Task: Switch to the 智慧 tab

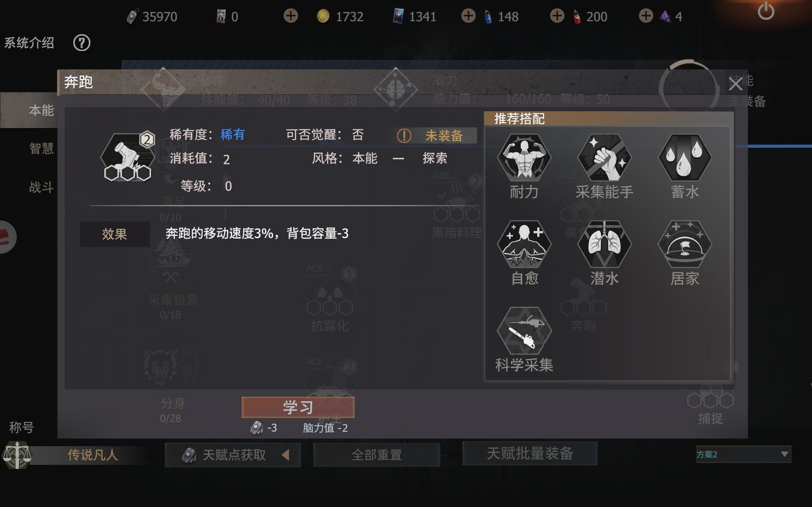Action: click(41, 148)
